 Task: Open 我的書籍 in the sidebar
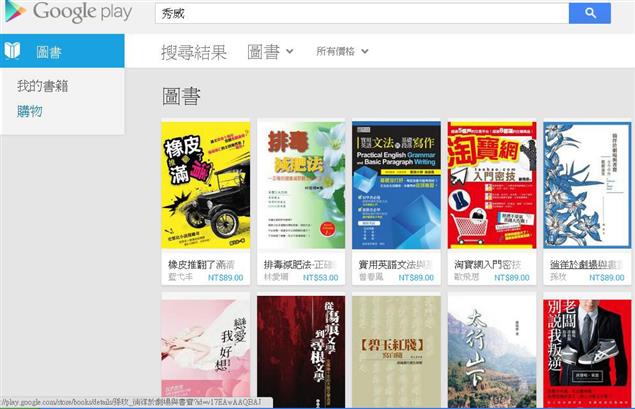pos(43,86)
